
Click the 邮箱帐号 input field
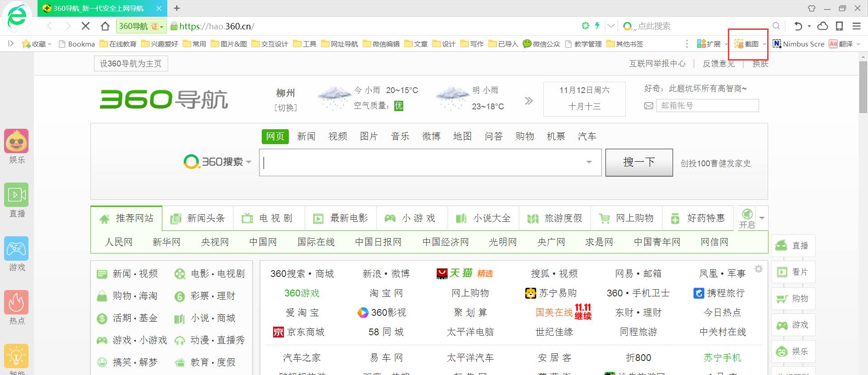[708, 106]
